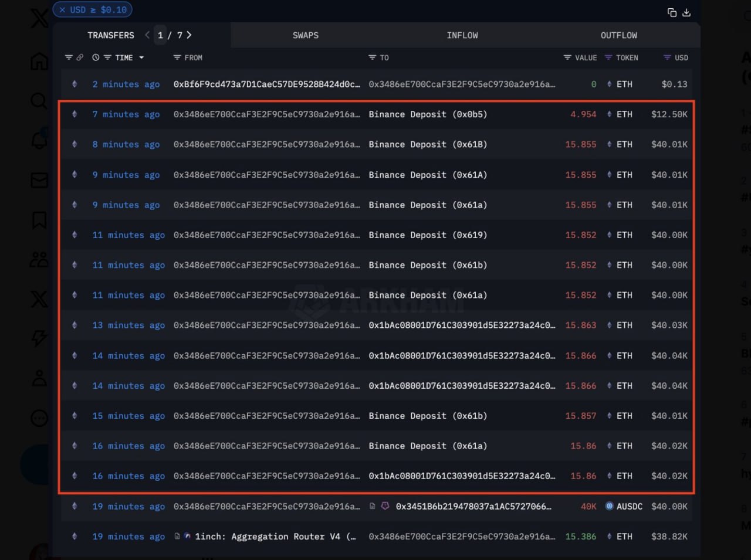Viewport: 751px width, 560px height.
Task: Open the Binance Deposit (0x0b5) entity
Action: click(428, 114)
